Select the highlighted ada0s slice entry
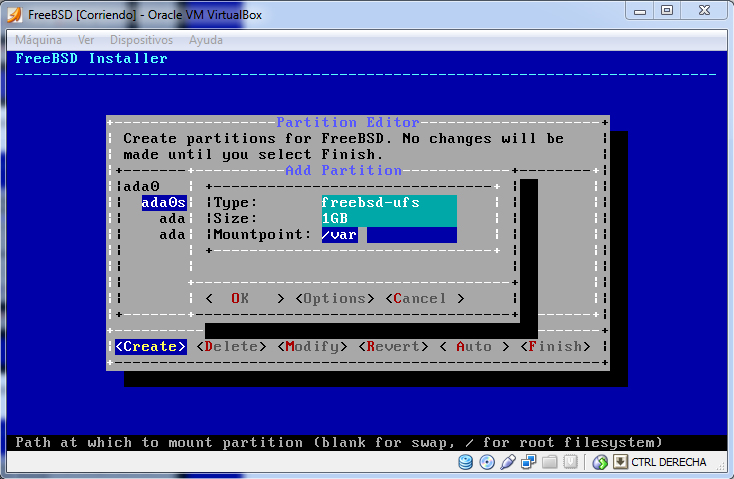734x479 pixels. pos(164,203)
